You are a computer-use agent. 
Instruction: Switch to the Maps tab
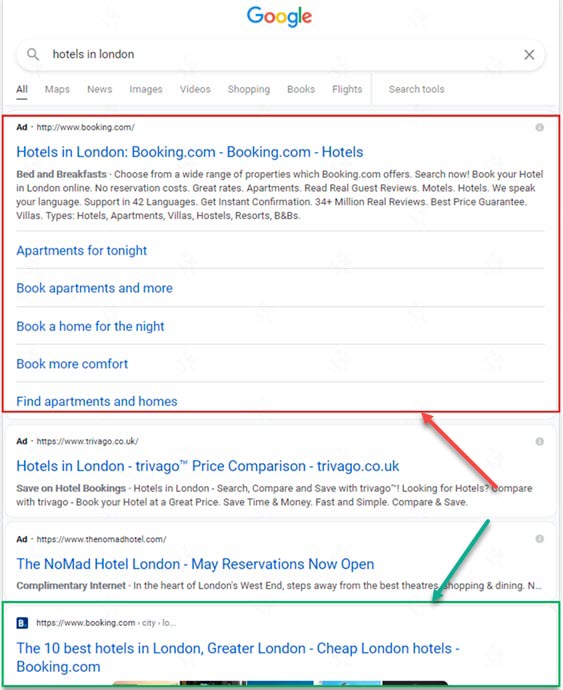(x=57, y=89)
